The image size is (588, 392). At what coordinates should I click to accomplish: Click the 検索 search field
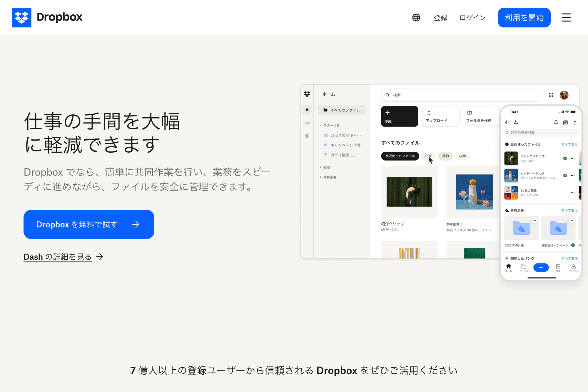click(x=460, y=95)
